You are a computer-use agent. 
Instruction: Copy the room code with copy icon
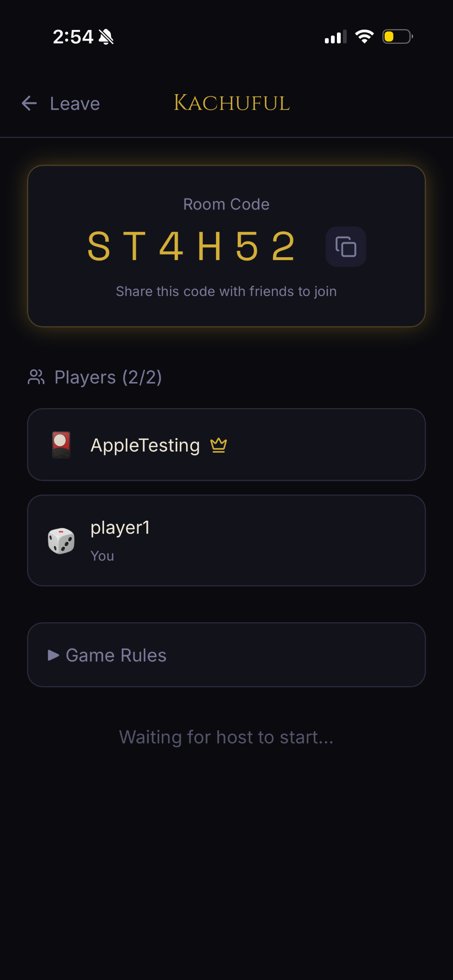(x=346, y=247)
